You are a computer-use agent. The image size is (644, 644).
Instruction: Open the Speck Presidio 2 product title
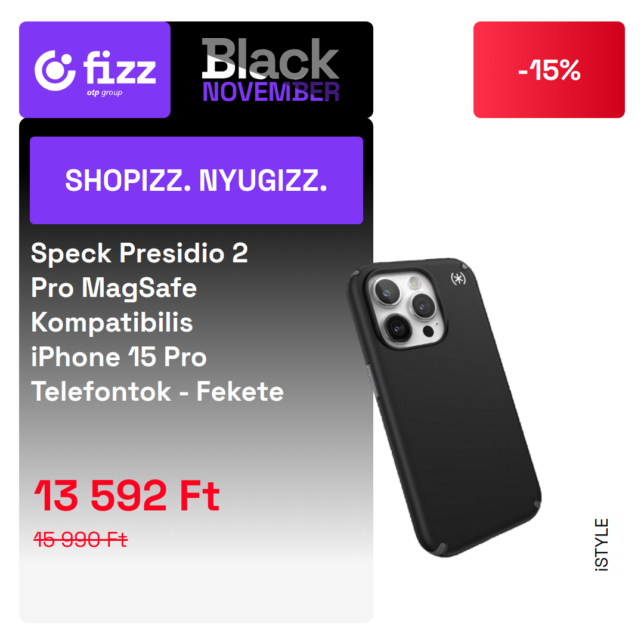157,322
